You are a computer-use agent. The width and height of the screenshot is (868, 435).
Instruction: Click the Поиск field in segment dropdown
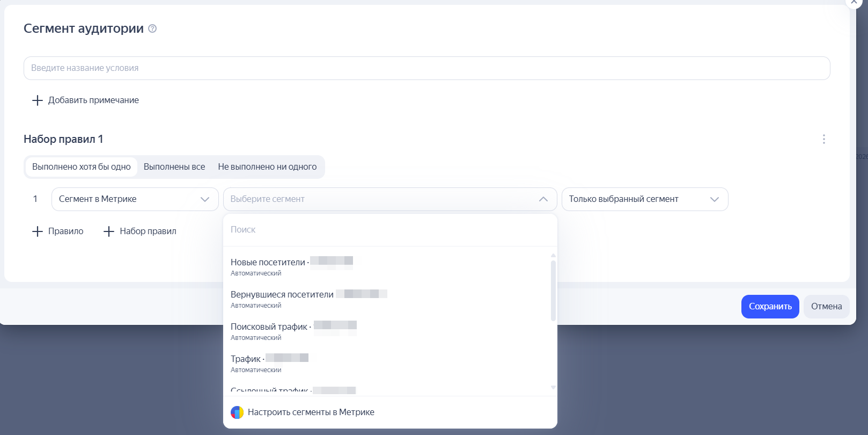click(x=390, y=230)
